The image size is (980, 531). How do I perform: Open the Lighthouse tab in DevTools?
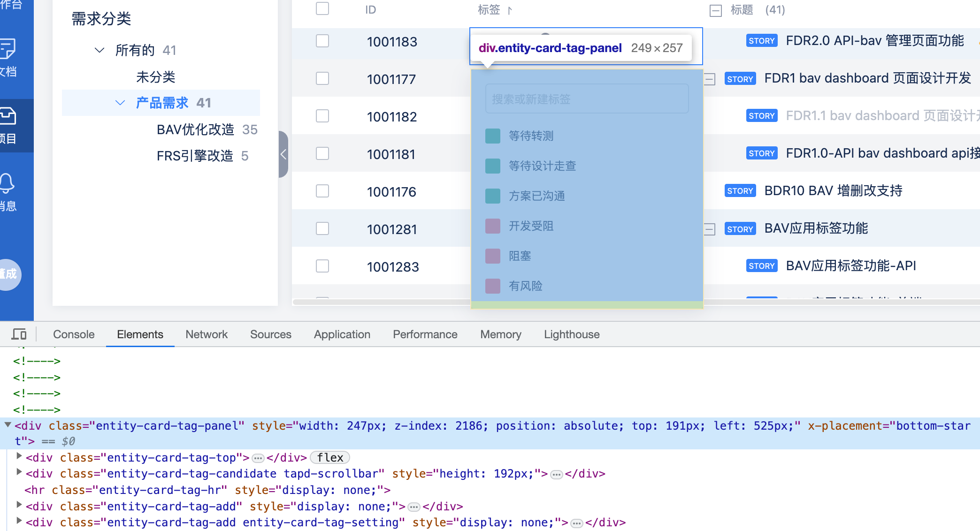click(572, 334)
